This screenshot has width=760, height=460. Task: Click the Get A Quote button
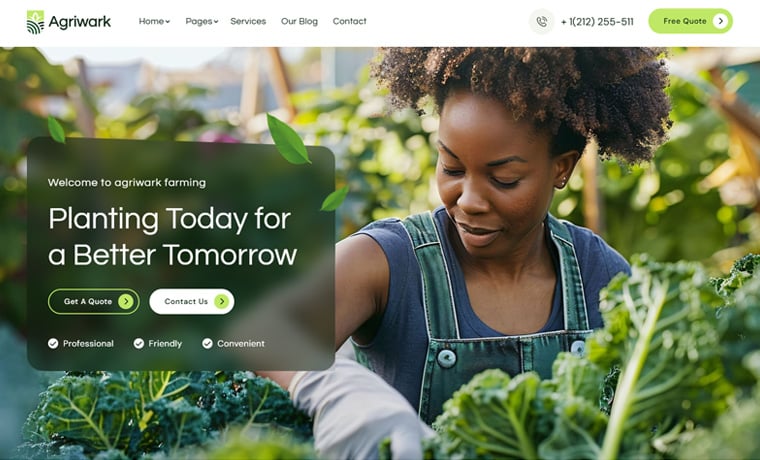(x=94, y=301)
